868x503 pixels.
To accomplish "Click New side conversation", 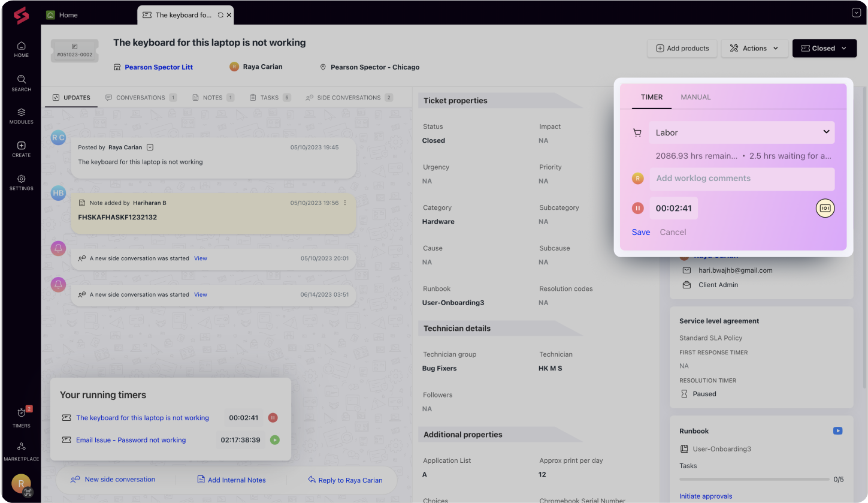I will point(113,480).
